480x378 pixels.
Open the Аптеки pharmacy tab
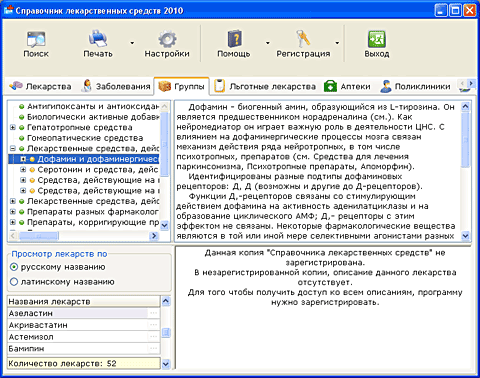(x=347, y=86)
